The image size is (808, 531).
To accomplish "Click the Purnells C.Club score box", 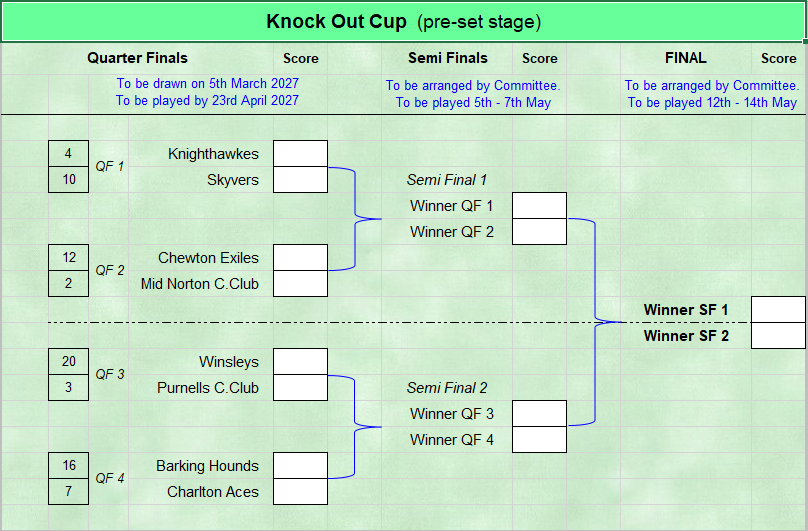I will pos(300,388).
